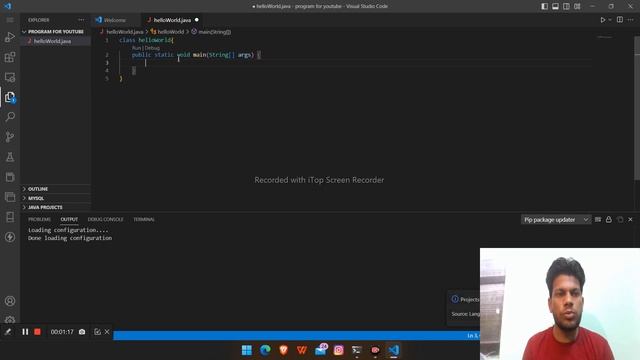
Task: Close the bottom panel
Action: [630, 220]
